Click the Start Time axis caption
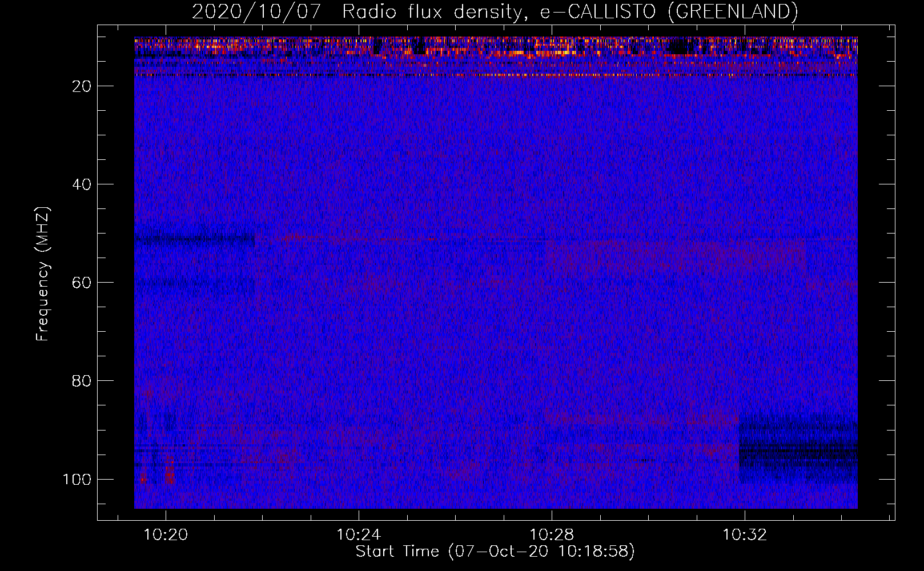Screen dimensions: 924x571 click(x=495, y=552)
